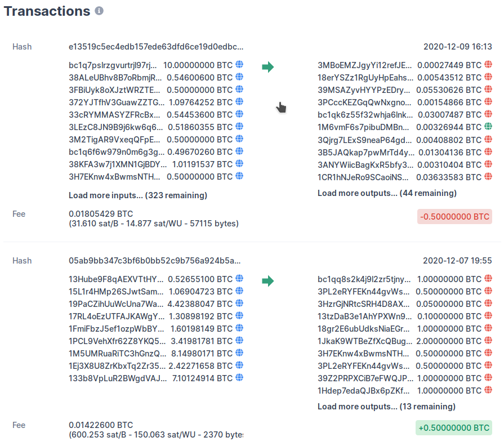Open input address 3FBiUyk8oXJztWRZTE
Screen dimensions: 504x446
pos(114,90)
